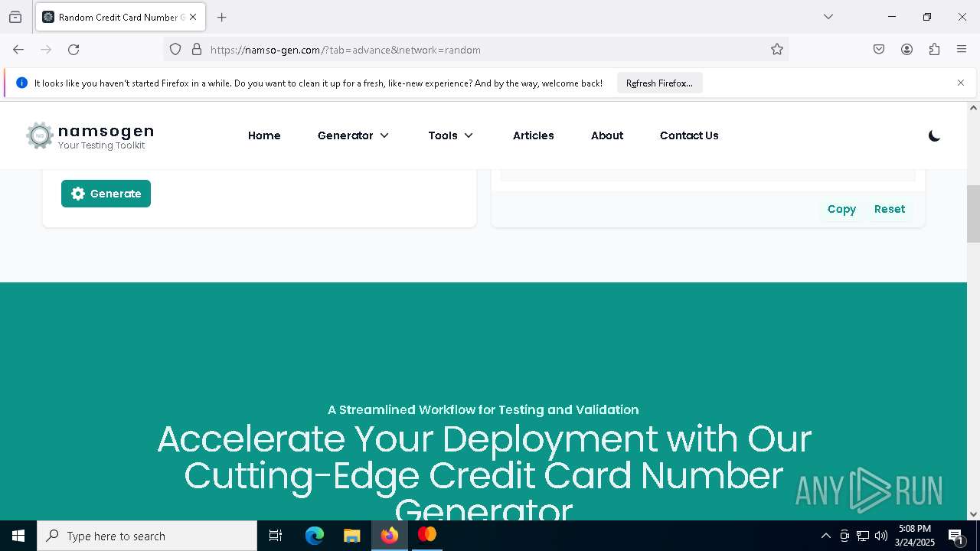
Task: Launch Microsoft Edge from taskbar
Action: [x=315, y=536]
